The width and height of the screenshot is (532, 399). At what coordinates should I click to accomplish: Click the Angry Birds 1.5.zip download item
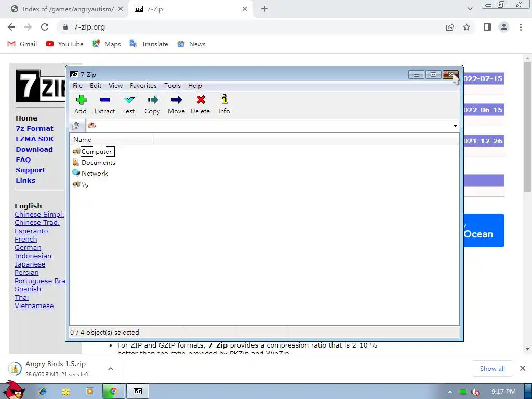[x=56, y=368]
